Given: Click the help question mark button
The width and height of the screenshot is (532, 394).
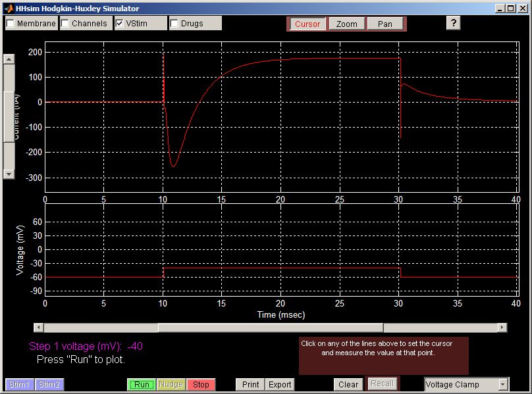Looking at the screenshot, I should [x=453, y=23].
